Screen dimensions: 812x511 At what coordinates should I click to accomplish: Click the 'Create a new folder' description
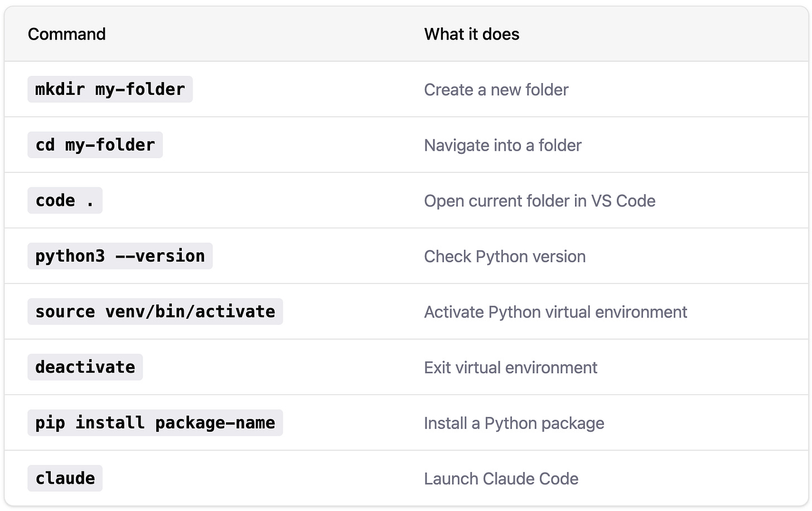click(x=496, y=89)
